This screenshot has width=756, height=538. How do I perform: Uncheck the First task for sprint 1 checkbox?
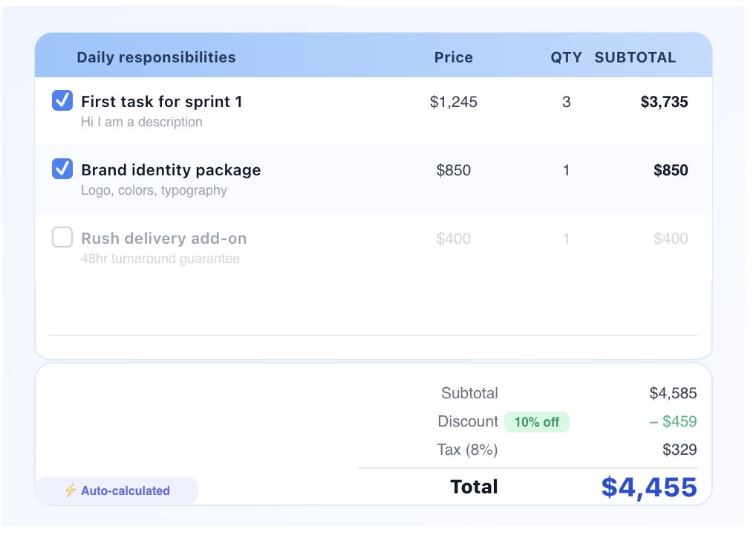click(x=62, y=100)
